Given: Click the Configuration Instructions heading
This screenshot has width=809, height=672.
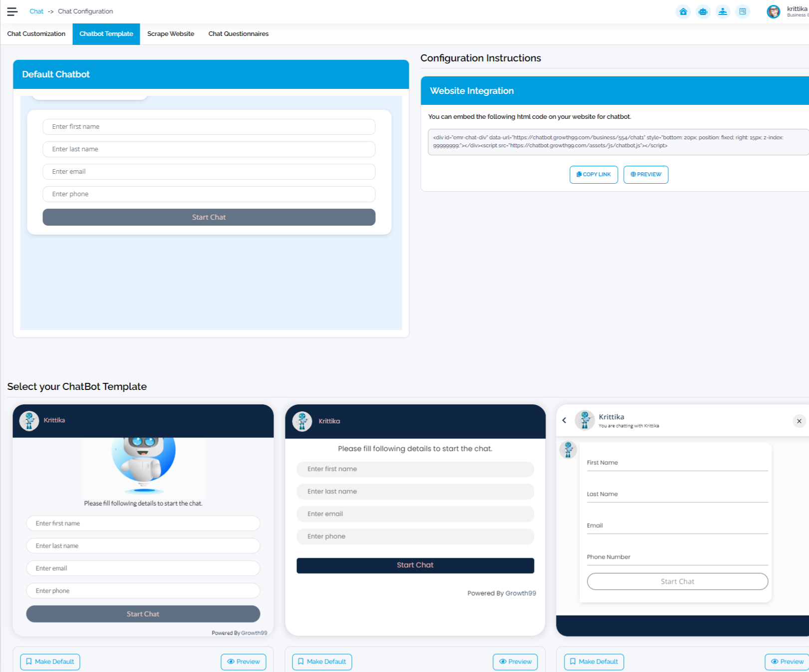Looking at the screenshot, I should 481,58.
